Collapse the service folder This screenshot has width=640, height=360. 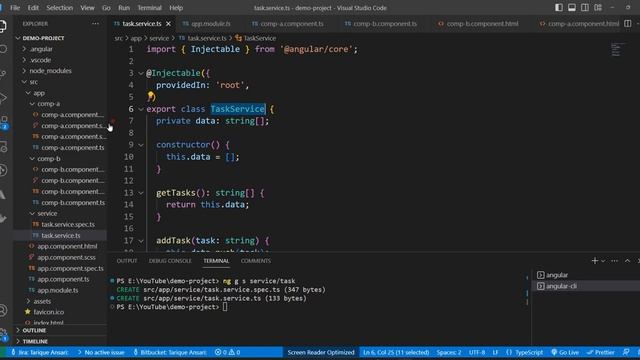click(x=60, y=213)
